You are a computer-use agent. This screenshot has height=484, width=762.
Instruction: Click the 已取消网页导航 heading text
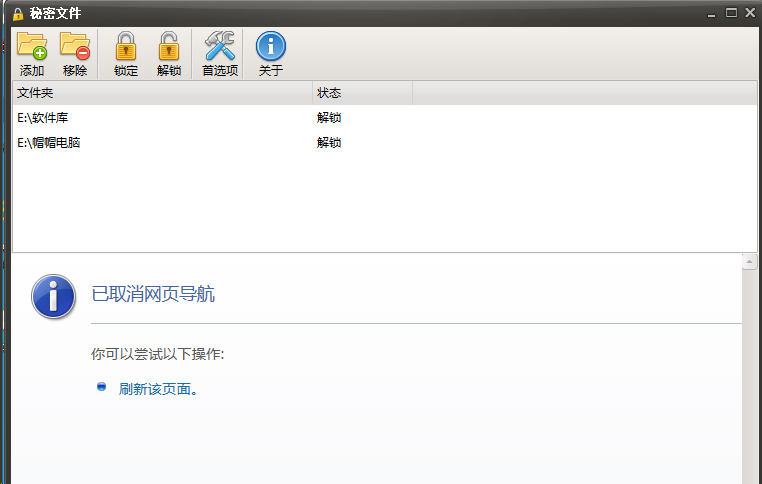click(153, 294)
